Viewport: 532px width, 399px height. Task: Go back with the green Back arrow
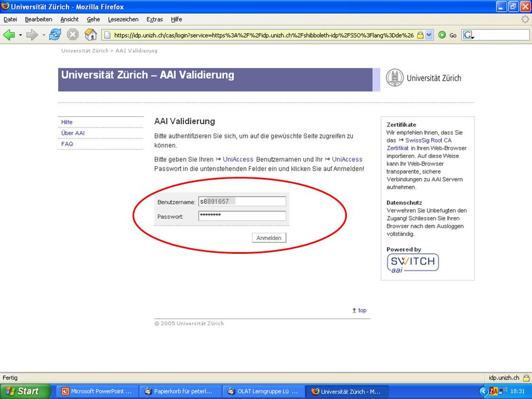click(9, 34)
